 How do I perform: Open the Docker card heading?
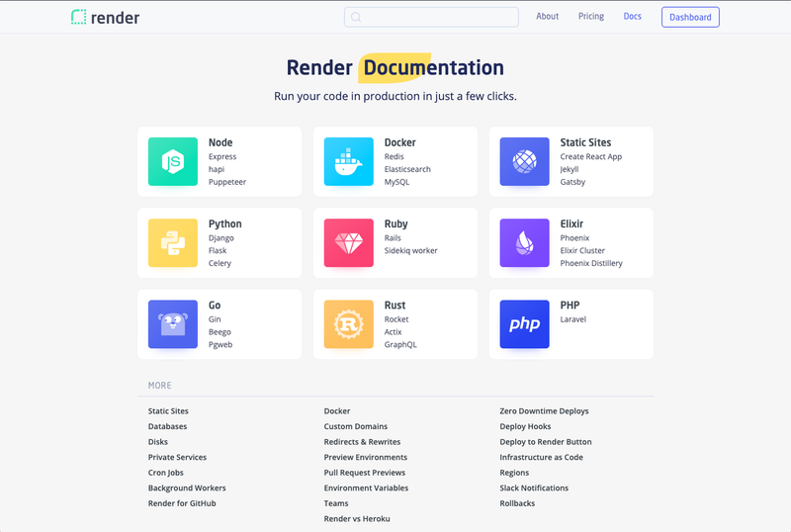(x=400, y=142)
